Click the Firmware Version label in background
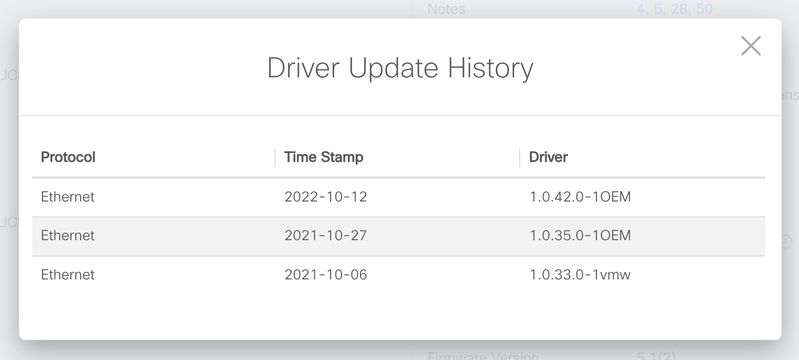This screenshot has height=360, width=799. (483, 355)
